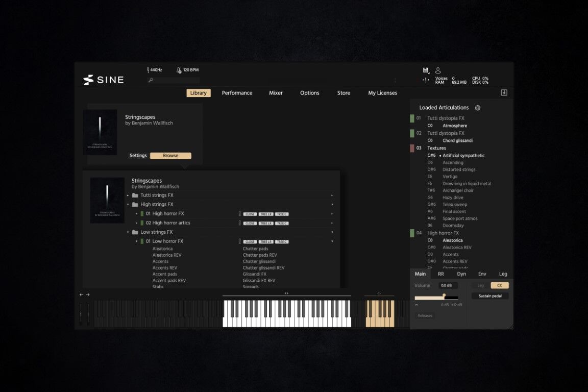
Task: Click red slot 03 Textures marker
Action: tap(412, 148)
